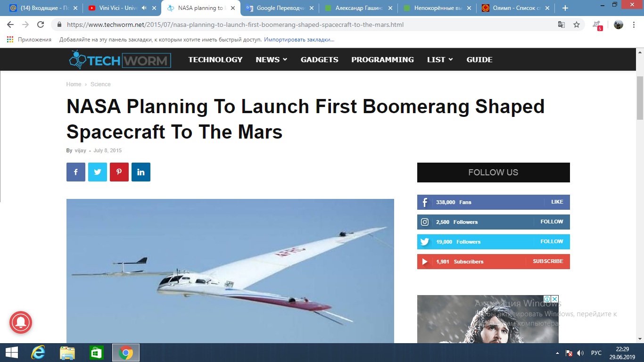Reload the page with refresh icon
The height and width of the screenshot is (362, 644).
pos(41,25)
